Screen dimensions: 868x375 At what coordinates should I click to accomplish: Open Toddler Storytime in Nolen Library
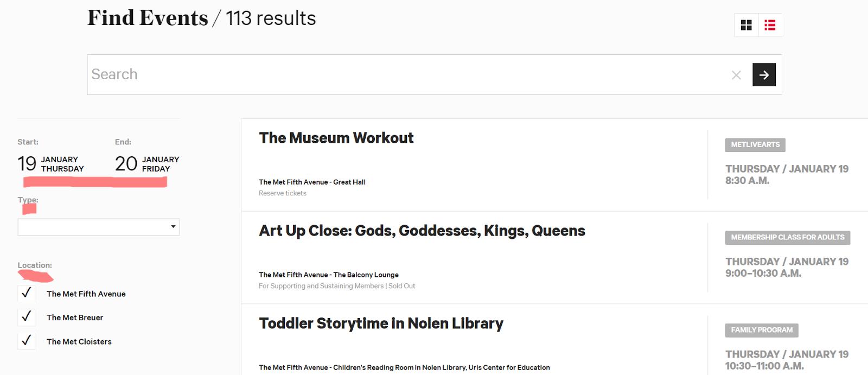click(x=381, y=323)
